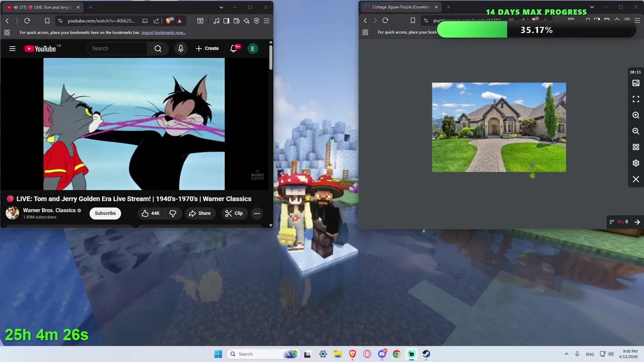Click the YouTube search input field
The width and height of the screenshot is (644, 362).
click(117, 48)
